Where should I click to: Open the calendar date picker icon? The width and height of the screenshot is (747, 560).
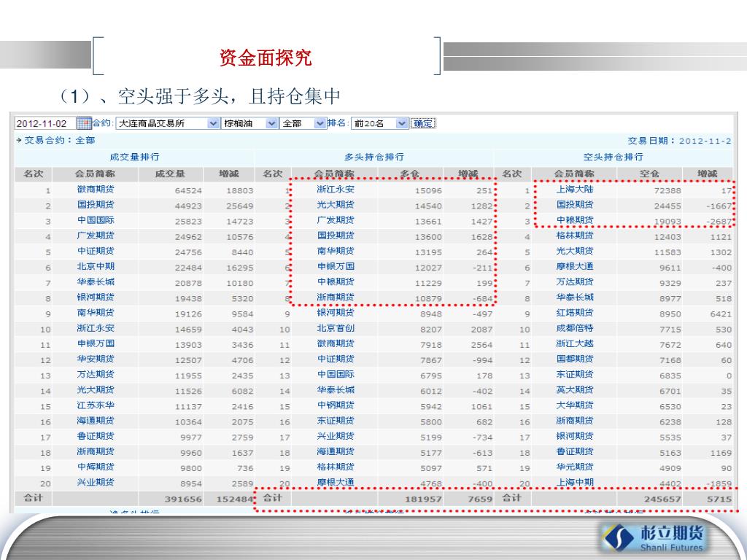pos(84,123)
